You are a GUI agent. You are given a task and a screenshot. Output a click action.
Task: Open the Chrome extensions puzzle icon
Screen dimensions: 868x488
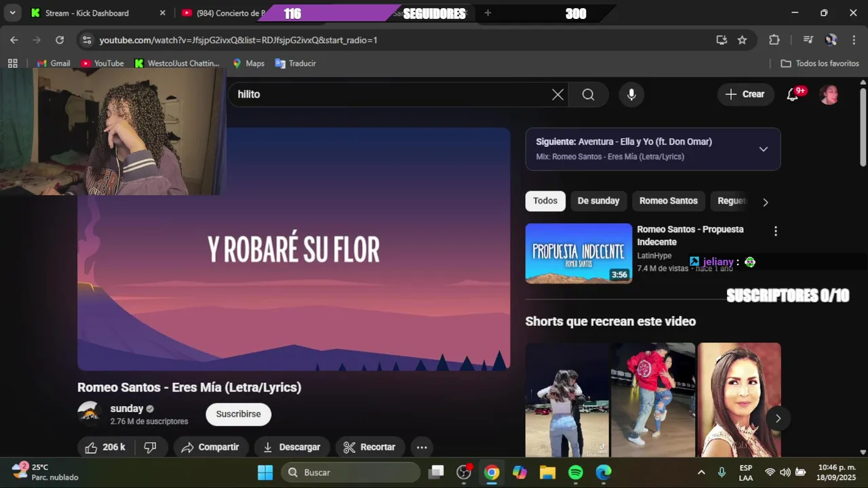(774, 40)
